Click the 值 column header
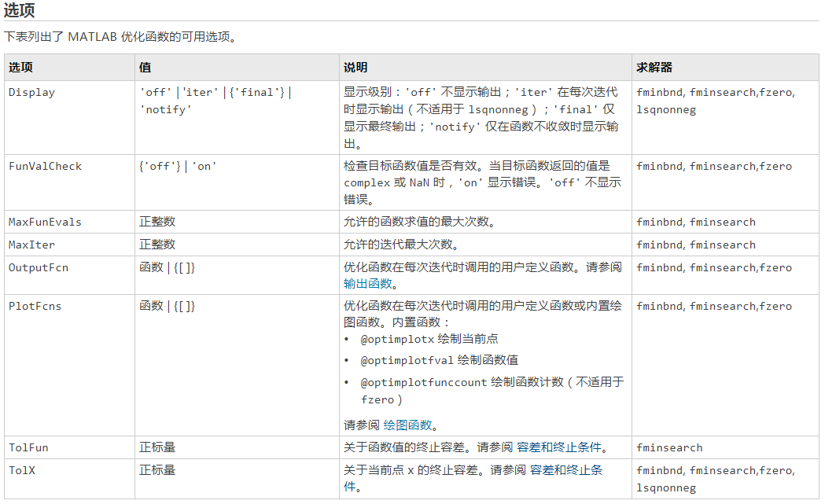This screenshot has height=504, width=825. click(x=145, y=67)
